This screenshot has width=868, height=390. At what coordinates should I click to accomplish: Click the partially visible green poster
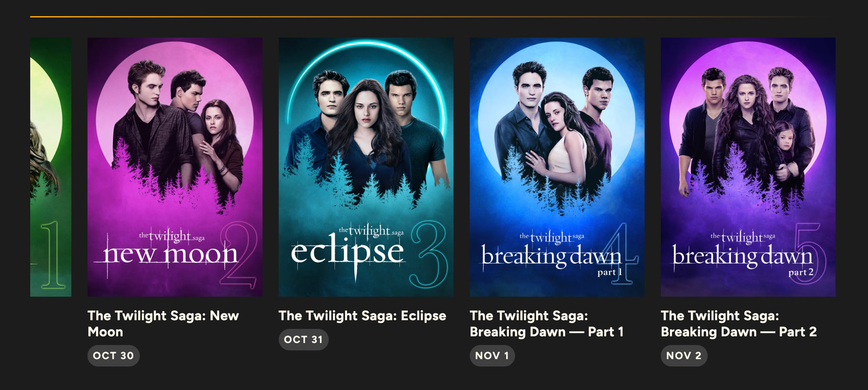pos(51,167)
